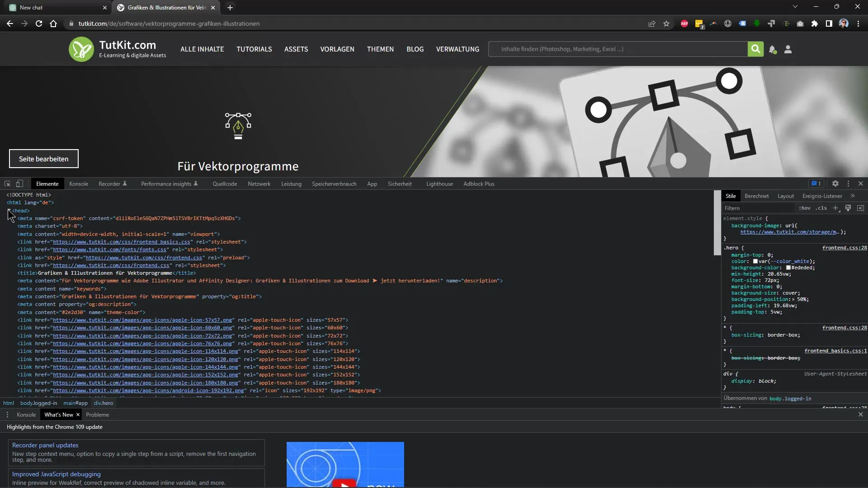Show more Styles sidebar tabs via chevron

853,196
